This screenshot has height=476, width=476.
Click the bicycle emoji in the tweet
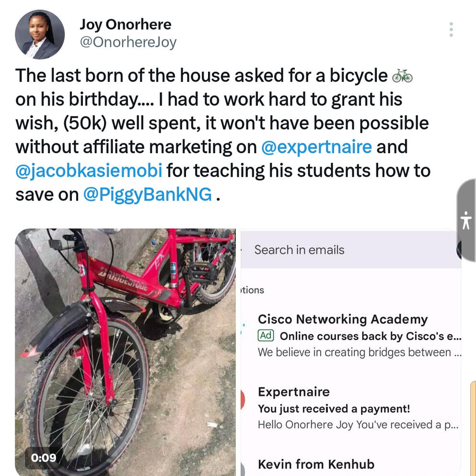(402, 76)
